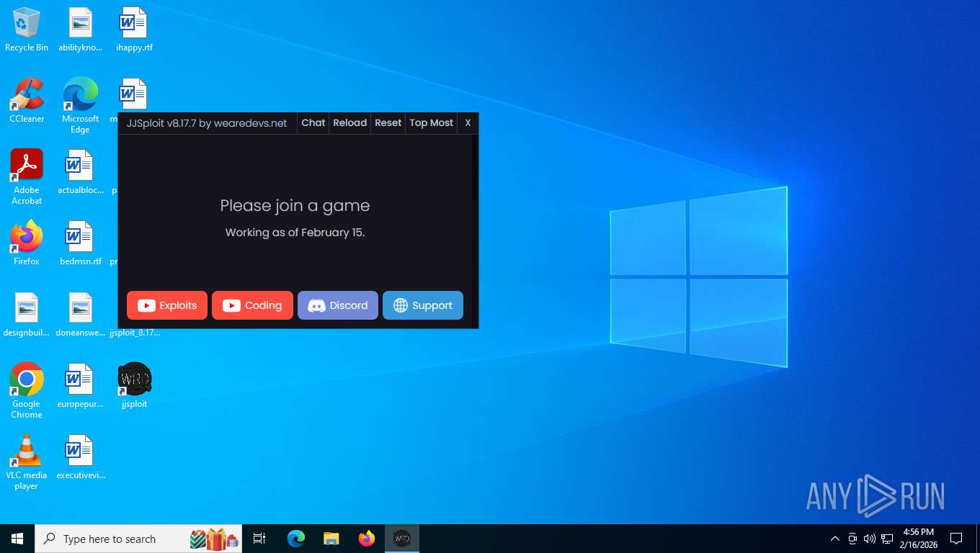
Task: Close JJSploit with the X button
Action: click(x=468, y=123)
